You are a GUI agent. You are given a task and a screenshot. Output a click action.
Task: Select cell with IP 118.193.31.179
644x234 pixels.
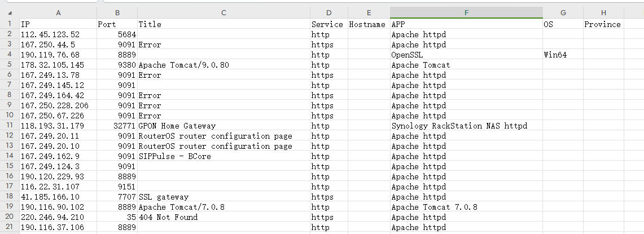(x=58, y=126)
